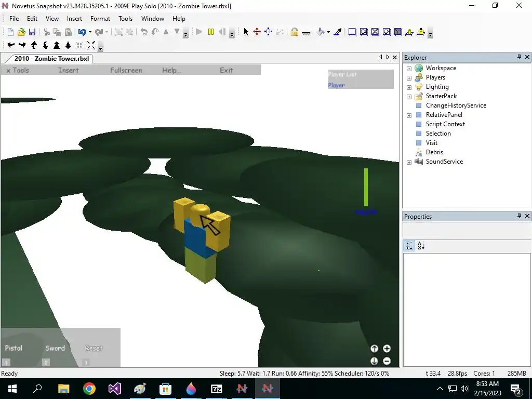This screenshot has width=532, height=399.
Task: Choose the Hinge tool icon
Action: tap(409, 32)
